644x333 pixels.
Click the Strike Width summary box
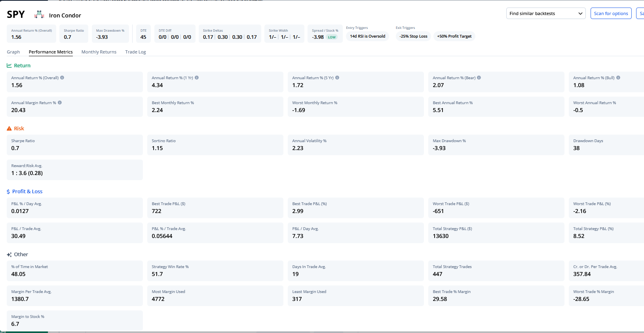pos(284,34)
